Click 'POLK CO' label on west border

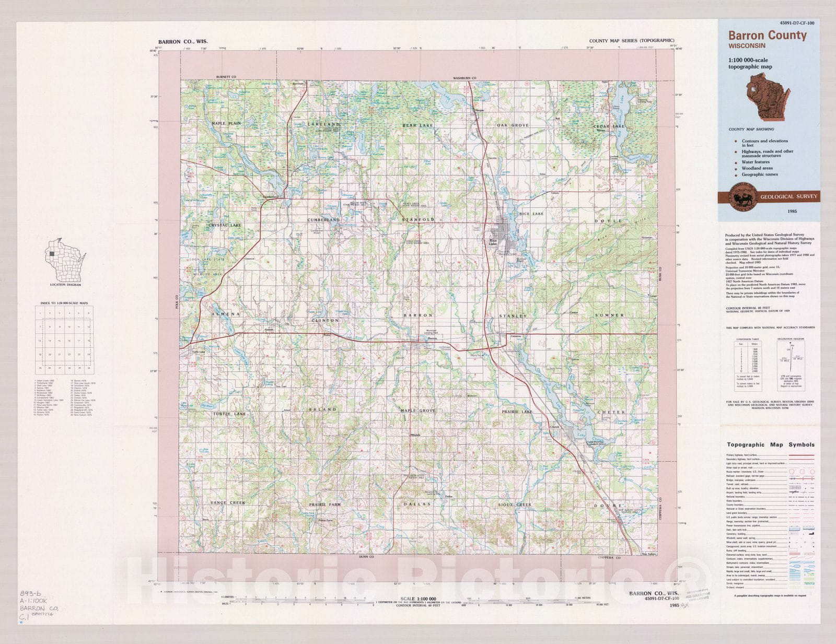point(177,301)
